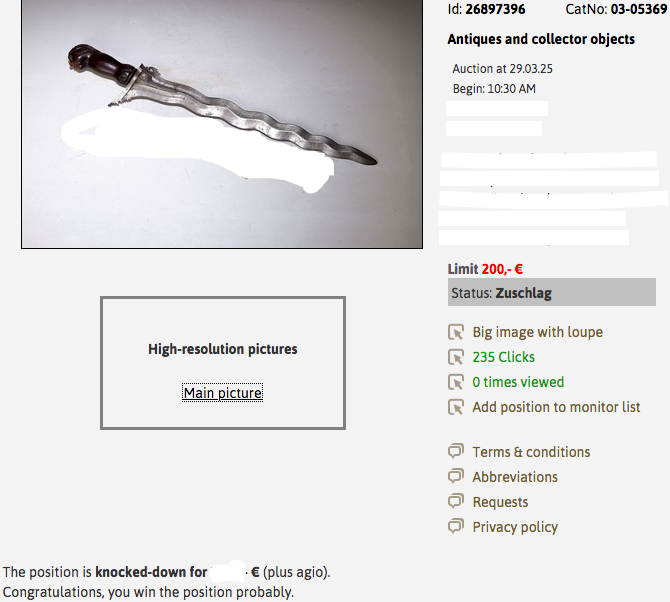This screenshot has height=602, width=670.
Task: Click the cursor icon beside 0 times viewed
Action: tap(456, 382)
